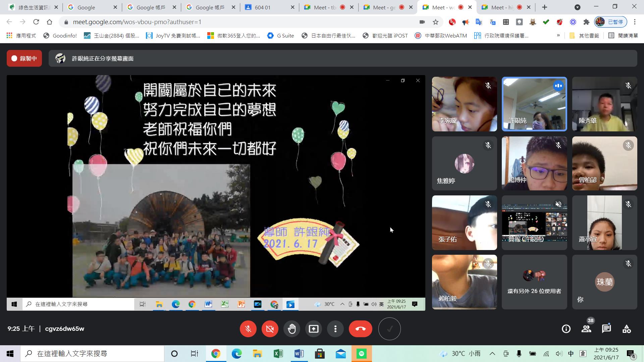Raise hand in the meeting
Screen dimensions: 644x362
click(x=292, y=329)
